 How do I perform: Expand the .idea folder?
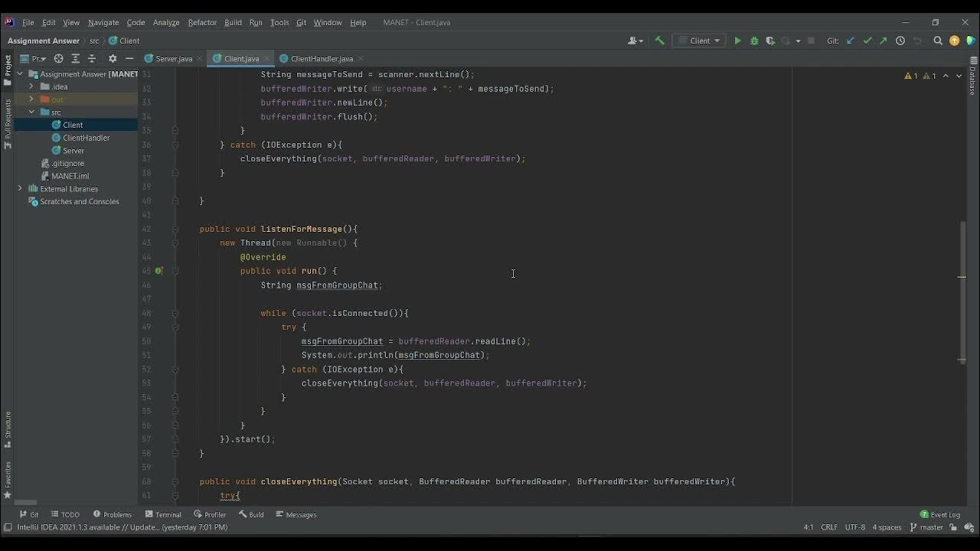(31, 86)
